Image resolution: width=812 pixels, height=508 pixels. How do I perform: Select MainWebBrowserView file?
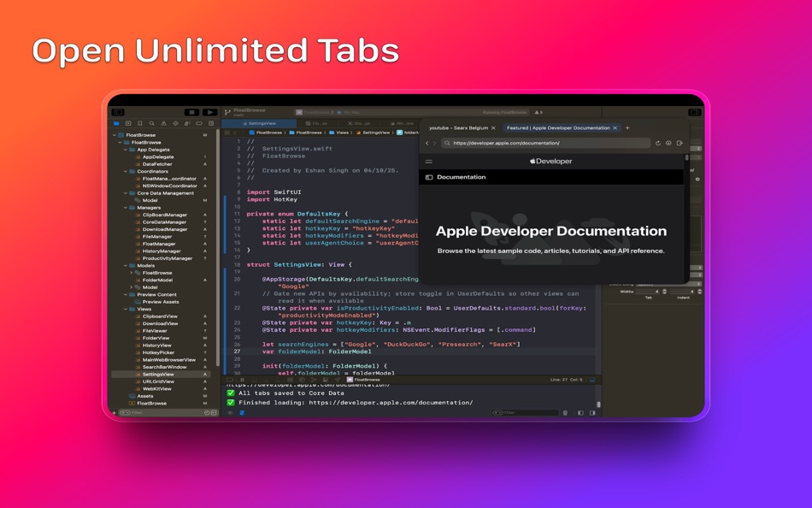tap(169, 360)
